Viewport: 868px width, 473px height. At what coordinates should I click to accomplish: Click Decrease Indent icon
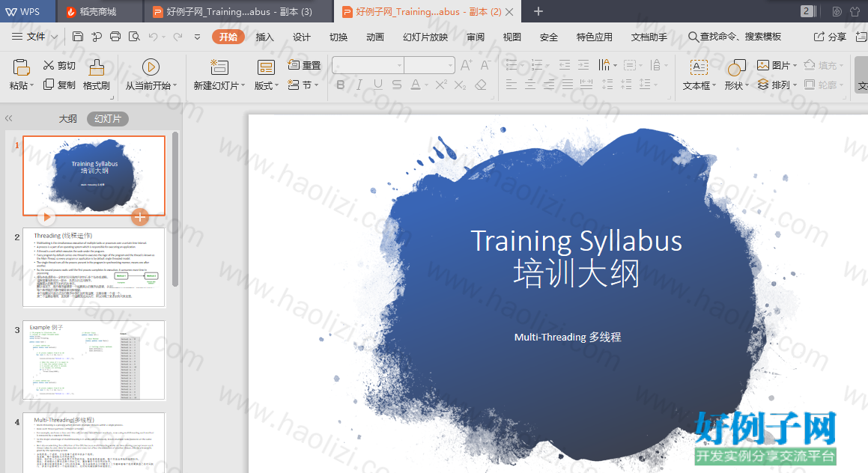(x=565, y=65)
